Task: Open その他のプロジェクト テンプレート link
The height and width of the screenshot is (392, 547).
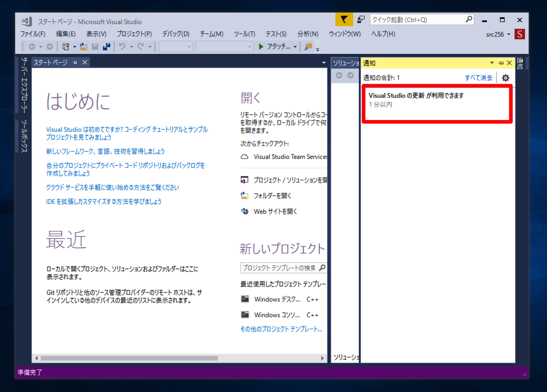Action: point(281,329)
